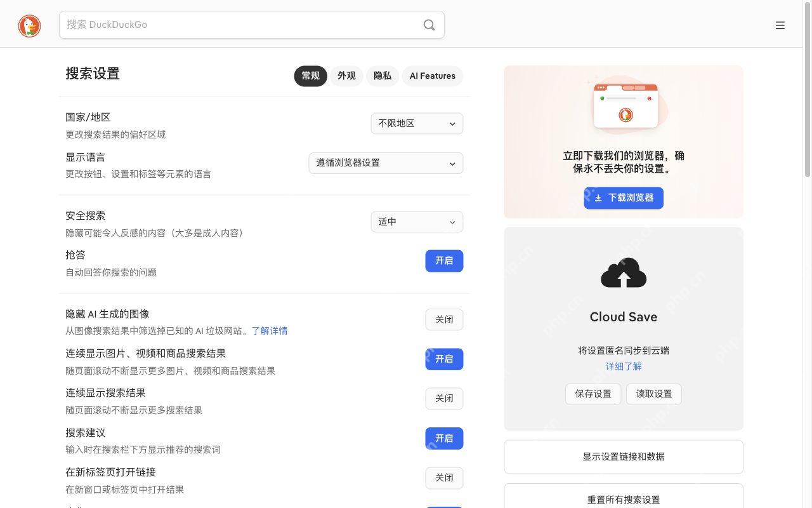This screenshot has height=508, width=812.
Task: Toggle the 搜索建议 switch
Action: (444, 439)
